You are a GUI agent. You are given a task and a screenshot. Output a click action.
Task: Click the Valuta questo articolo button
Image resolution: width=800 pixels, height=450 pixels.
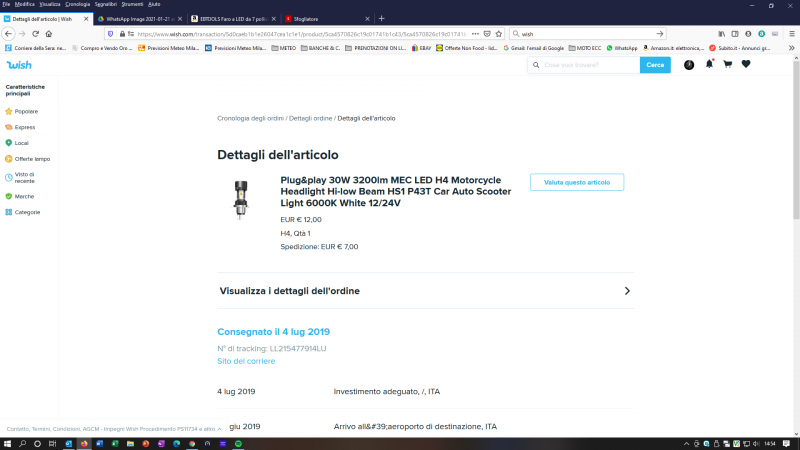[x=577, y=182]
